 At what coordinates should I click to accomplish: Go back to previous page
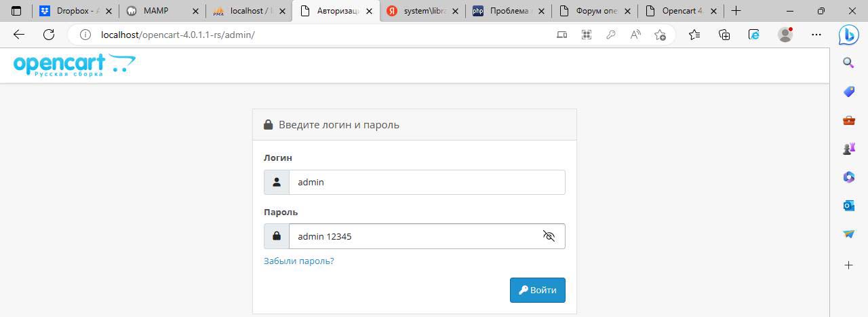19,35
